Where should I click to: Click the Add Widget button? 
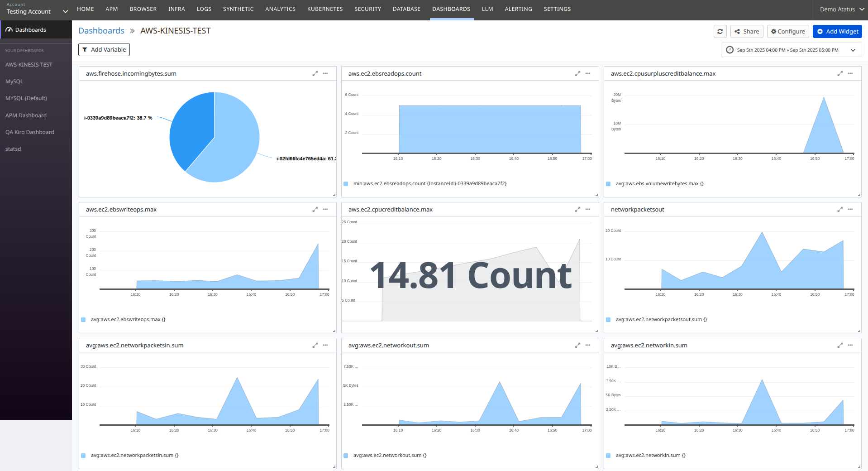pos(837,32)
